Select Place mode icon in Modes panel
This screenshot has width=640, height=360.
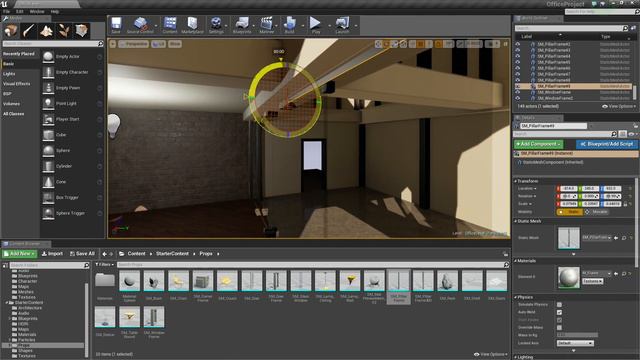point(11,31)
